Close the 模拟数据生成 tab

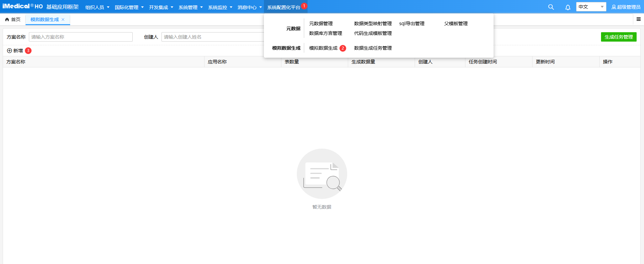tap(63, 19)
